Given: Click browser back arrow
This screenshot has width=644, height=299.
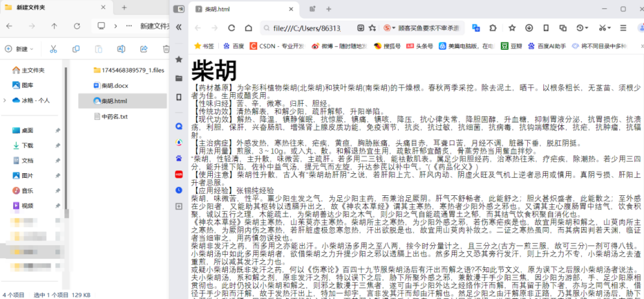Looking at the screenshot, I should 197,28.
